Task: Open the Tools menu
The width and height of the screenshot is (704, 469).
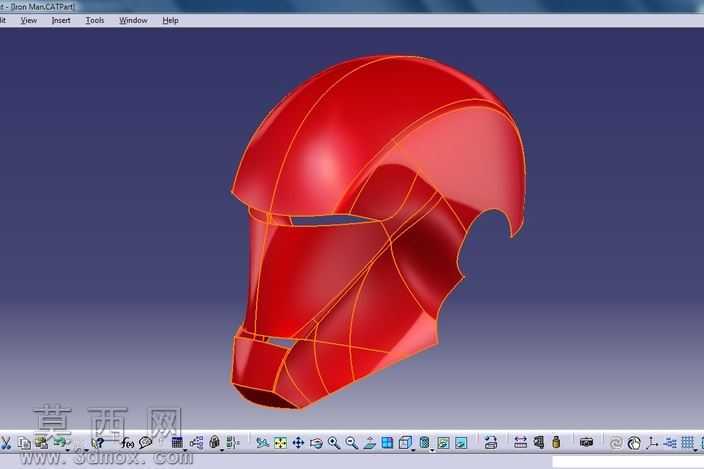Action: 95,21
